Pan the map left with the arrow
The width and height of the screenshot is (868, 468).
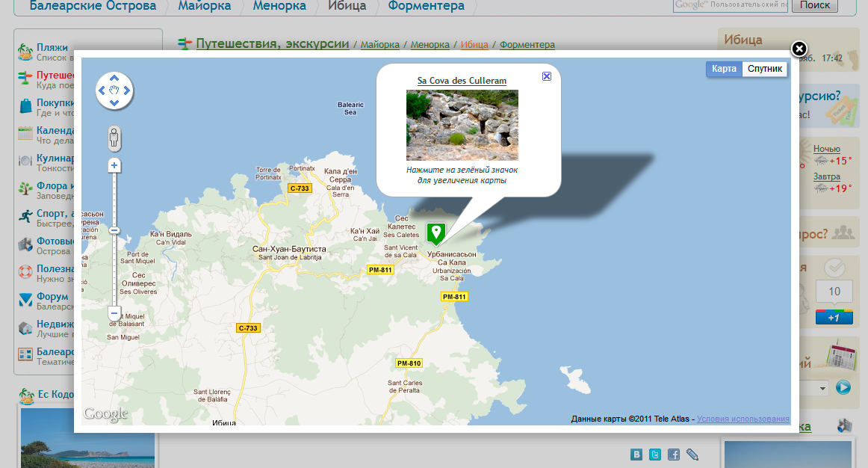[102, 90]
